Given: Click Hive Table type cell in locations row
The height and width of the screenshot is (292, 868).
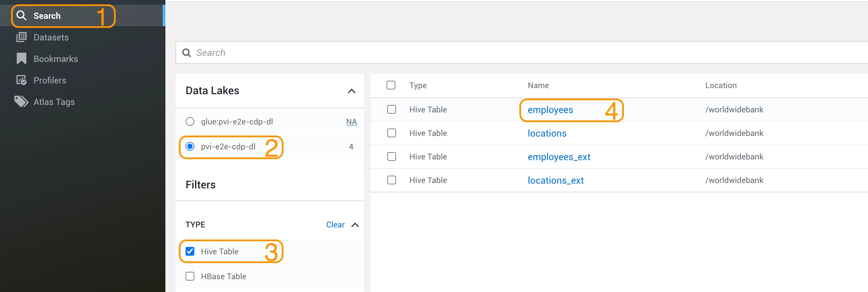Looking at the screenshot, I should [428, 133].
